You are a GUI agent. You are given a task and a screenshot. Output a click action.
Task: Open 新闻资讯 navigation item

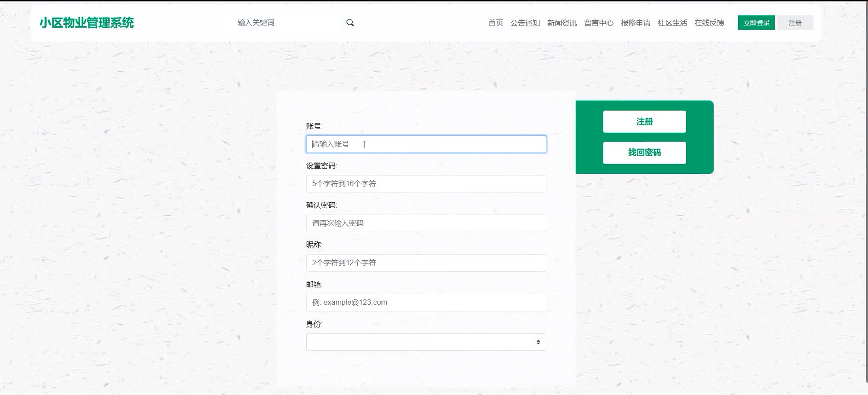coord(562,23)
